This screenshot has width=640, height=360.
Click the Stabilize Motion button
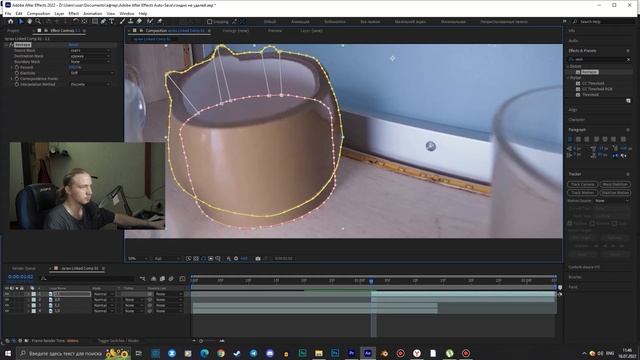tap(615, 192)
